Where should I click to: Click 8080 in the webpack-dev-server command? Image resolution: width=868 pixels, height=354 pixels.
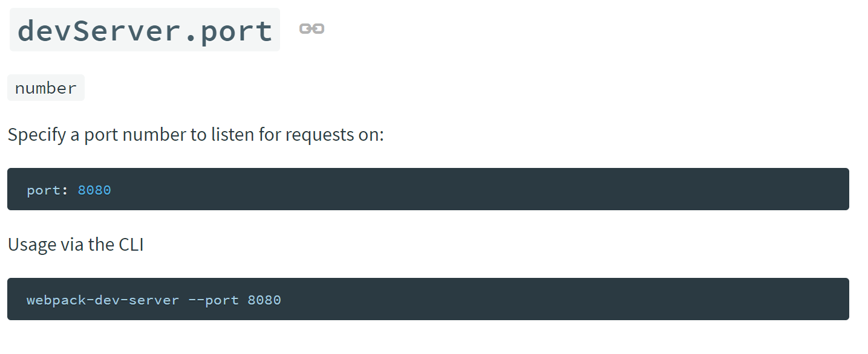click(264, 300)
